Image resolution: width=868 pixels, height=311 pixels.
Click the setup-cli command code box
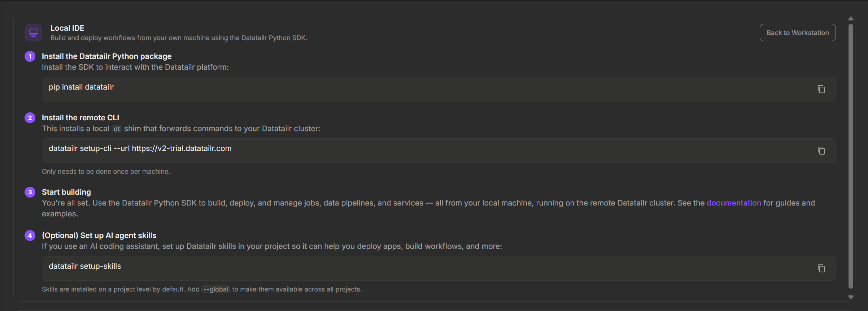click(x=439, y=151)
